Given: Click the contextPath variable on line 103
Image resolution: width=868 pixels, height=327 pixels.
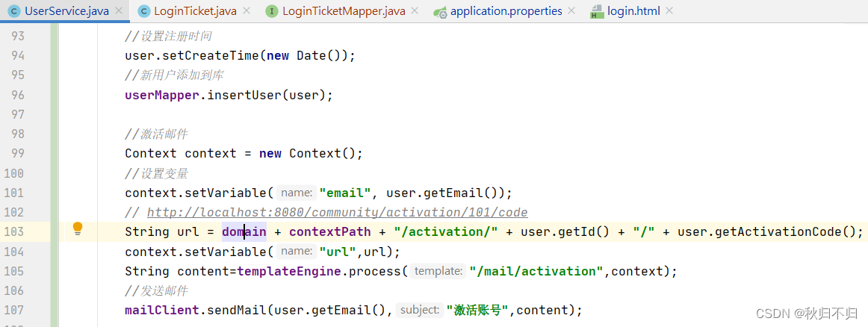Looking at the screenshot, I should (x=330, y=231).
